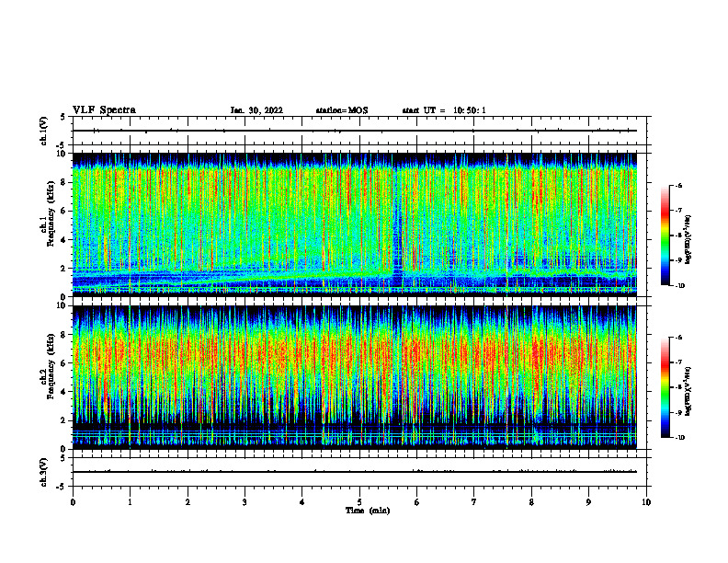Click the "Time (min)" axis label

click(x=368, y=511)
